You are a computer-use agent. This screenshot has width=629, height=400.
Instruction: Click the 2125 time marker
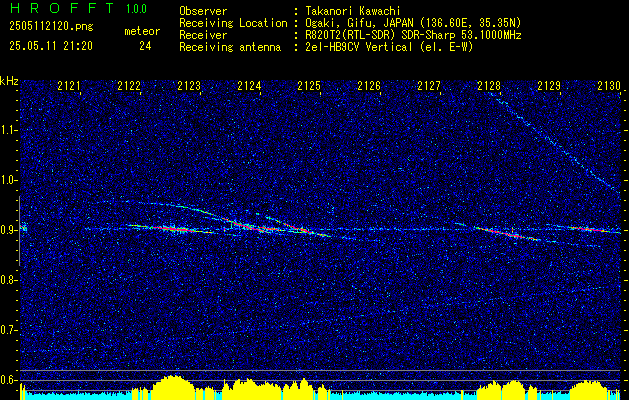[x=309, y=86]
